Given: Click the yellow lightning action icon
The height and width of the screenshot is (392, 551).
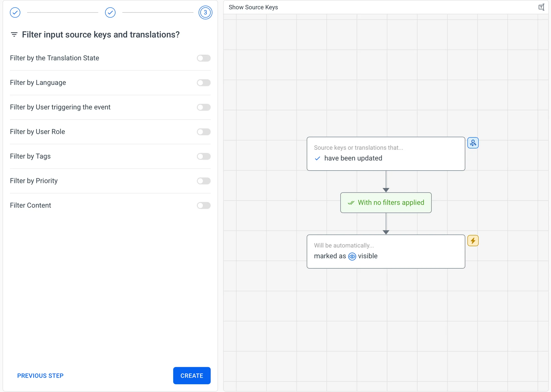Looking at the screenshot, I should tap(473, 241).
